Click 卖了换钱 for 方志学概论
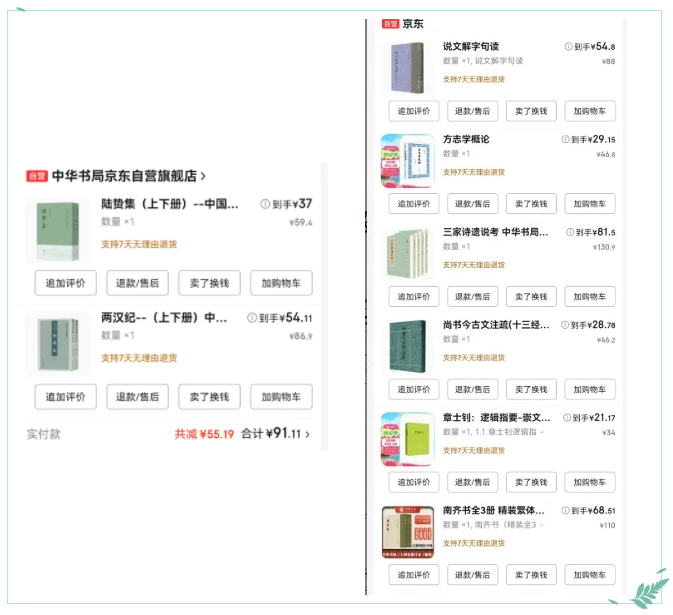 [x=531, y=204]
